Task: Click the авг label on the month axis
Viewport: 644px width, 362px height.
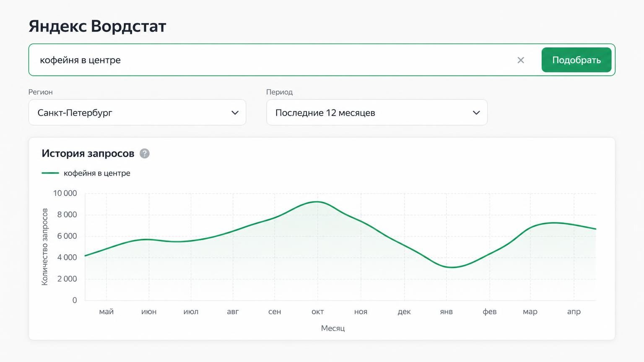Action: (x=233, y=312)
